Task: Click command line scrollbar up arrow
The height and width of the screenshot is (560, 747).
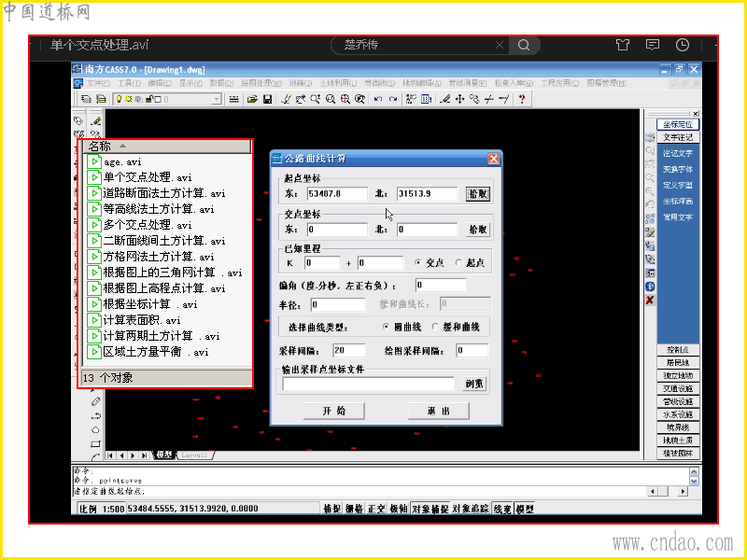Action: [694, 471]
